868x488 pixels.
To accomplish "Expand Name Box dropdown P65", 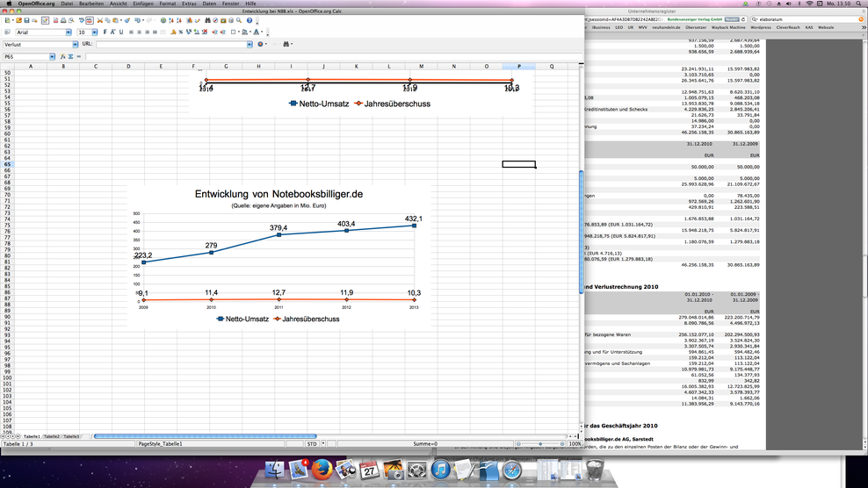I will click(52, 56).
